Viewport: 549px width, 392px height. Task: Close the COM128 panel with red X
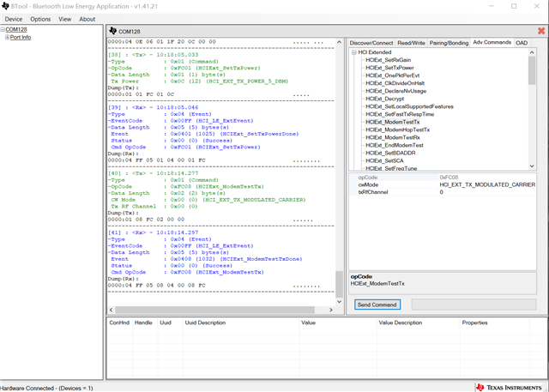pos(540,32)
